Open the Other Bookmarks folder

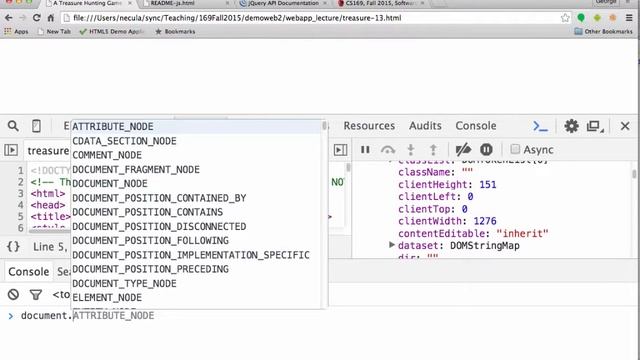(603, 31)
